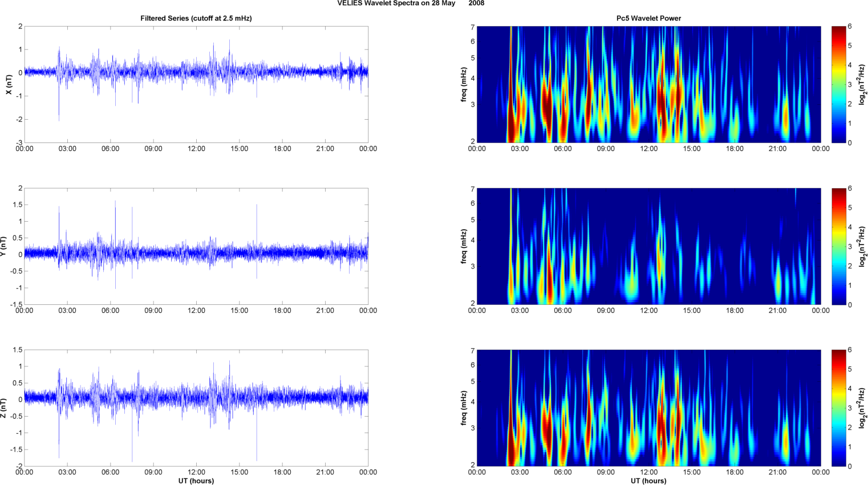Select the 'Filtered Series (cutoff at 2.5 mHz)' heading
Viewport: 868px width, 485px height.
(196, 18)
